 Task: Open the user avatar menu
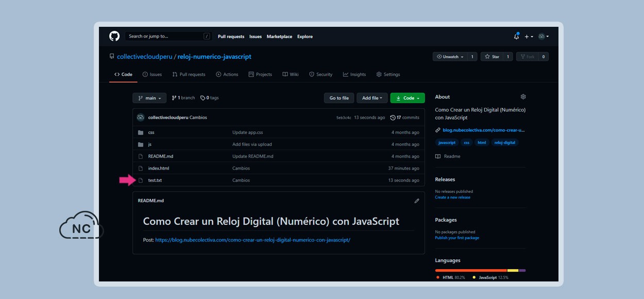click(543, 36)
